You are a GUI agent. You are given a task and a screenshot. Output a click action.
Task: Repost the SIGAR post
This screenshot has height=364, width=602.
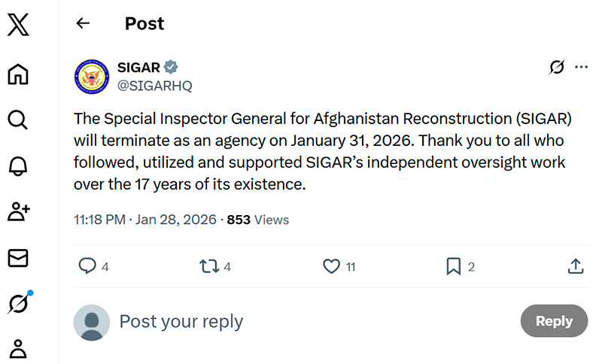pyautogui.click(x=208, y=266)
